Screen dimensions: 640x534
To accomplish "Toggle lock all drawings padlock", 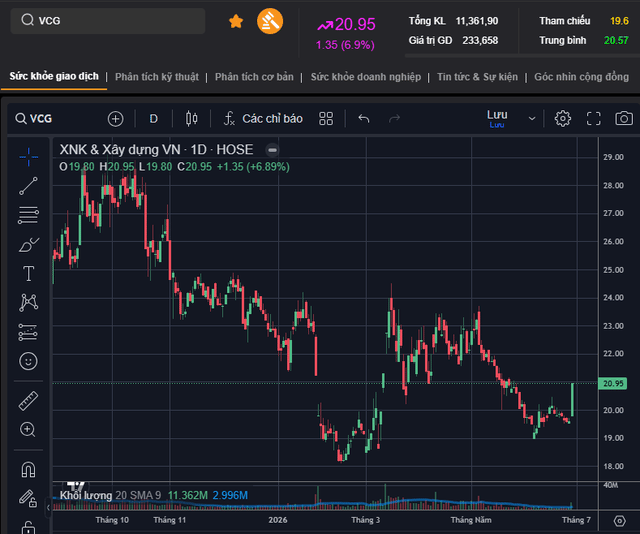I will point(29,527).
